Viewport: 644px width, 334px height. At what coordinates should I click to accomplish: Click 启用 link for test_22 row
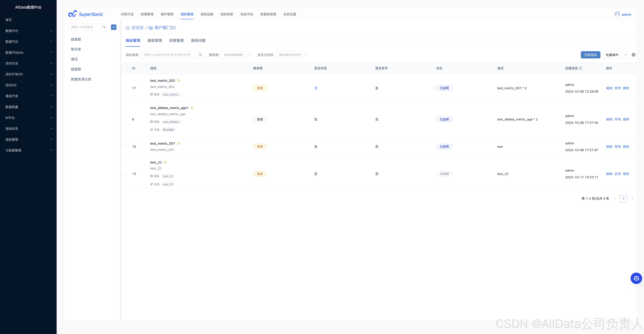617,174
